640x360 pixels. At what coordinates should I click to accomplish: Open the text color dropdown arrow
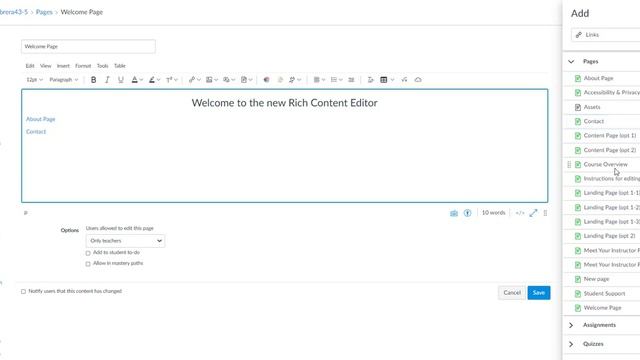(x=141, y=80)
